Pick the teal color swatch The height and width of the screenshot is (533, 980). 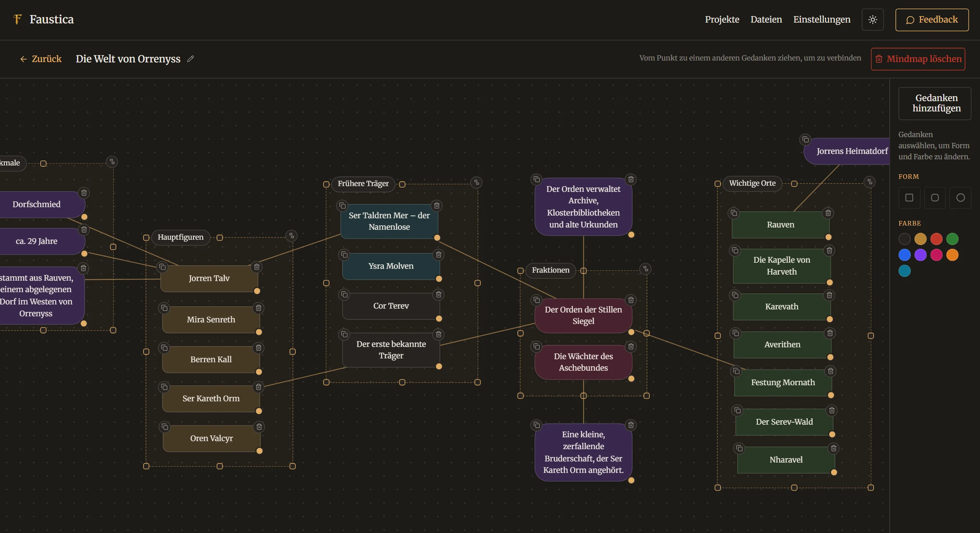point(905,271)
